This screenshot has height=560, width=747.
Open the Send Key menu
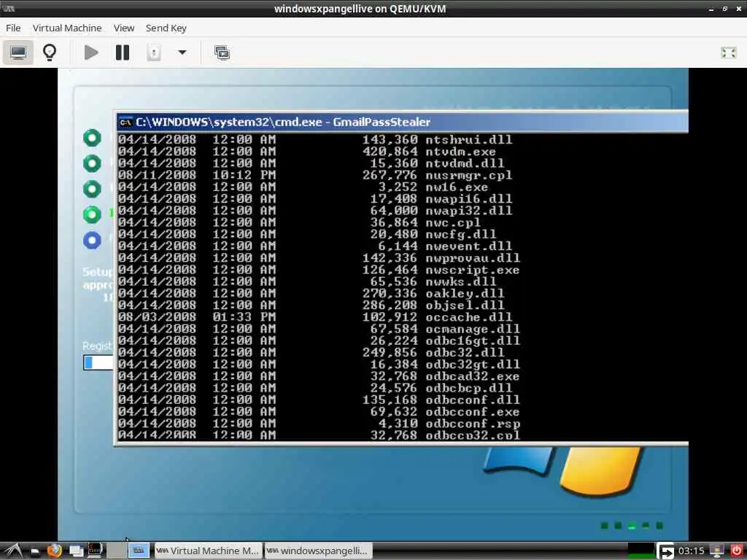166,28
